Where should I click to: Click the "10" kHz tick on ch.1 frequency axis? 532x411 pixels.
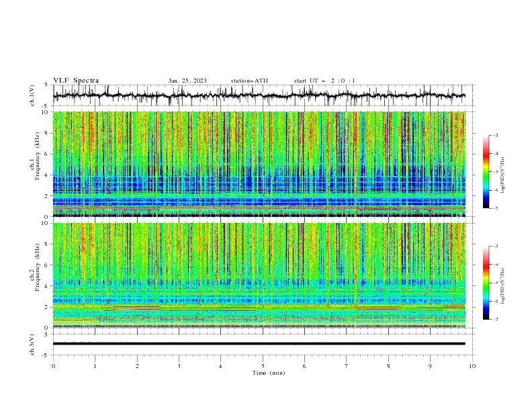(x=46, y=112)
